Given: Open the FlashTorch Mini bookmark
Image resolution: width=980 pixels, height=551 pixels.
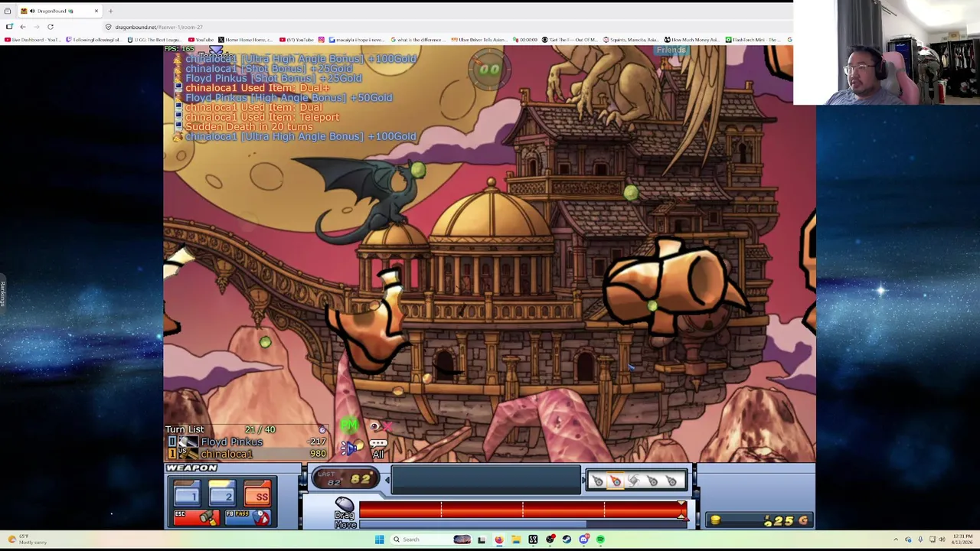Looking at the screenshot, I should point(753,40).
